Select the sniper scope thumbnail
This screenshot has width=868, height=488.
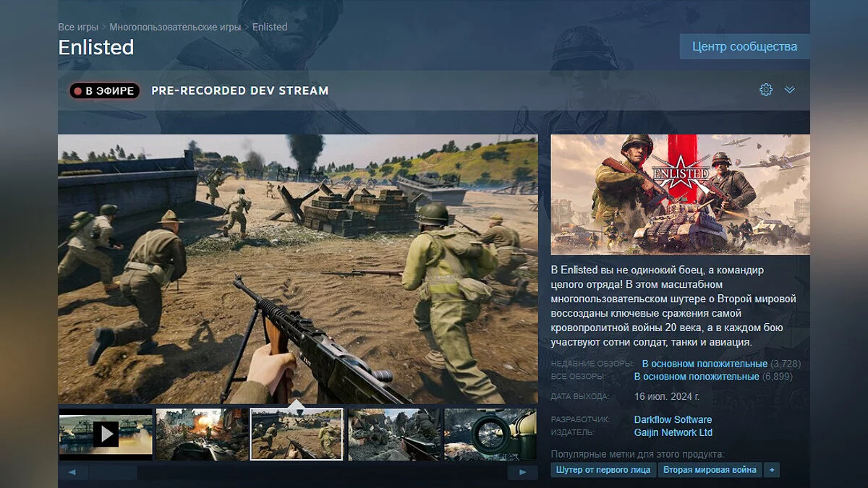(x=490, y=434)
